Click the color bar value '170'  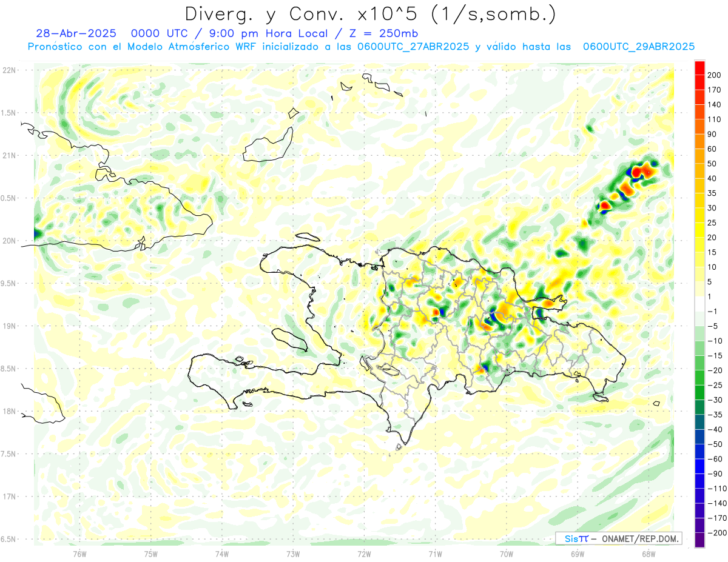[715, 90]
